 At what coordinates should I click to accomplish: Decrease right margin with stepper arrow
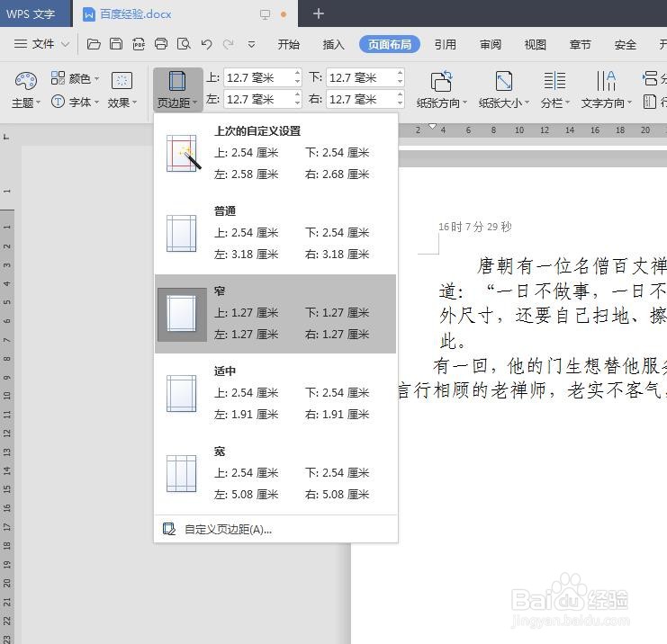pyautogui.click(x=400, y=103)
